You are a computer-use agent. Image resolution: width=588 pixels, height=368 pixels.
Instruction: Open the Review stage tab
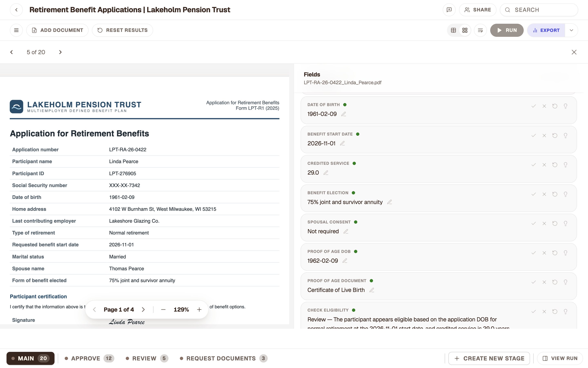[147, 358]
